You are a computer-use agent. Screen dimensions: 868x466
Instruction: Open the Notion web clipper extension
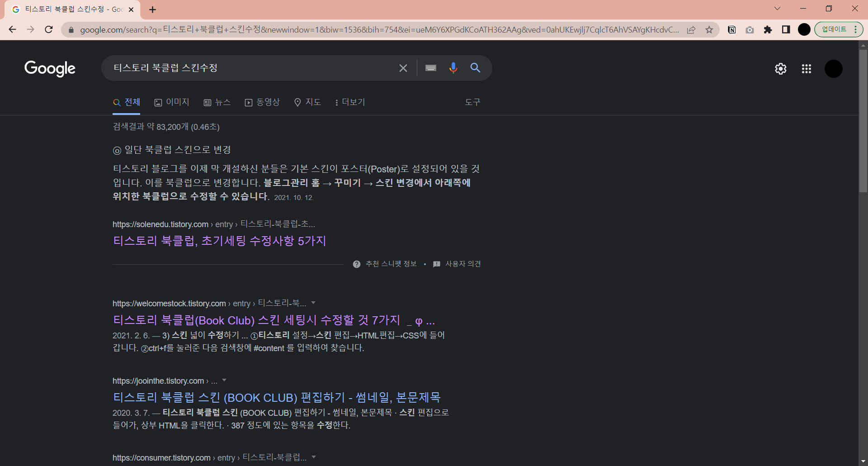tap(732, 30)
